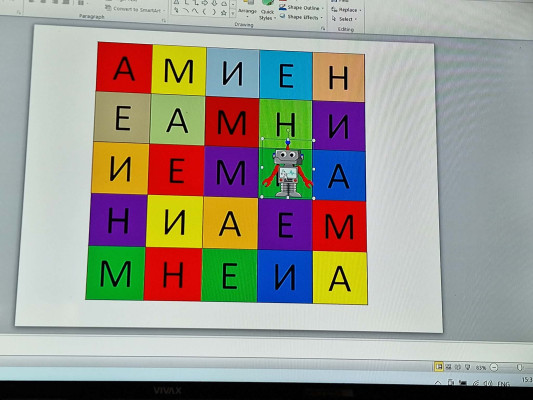Screen dimensions: 533x400
Task: Click the robot's rotation handle
Action: 288,130
